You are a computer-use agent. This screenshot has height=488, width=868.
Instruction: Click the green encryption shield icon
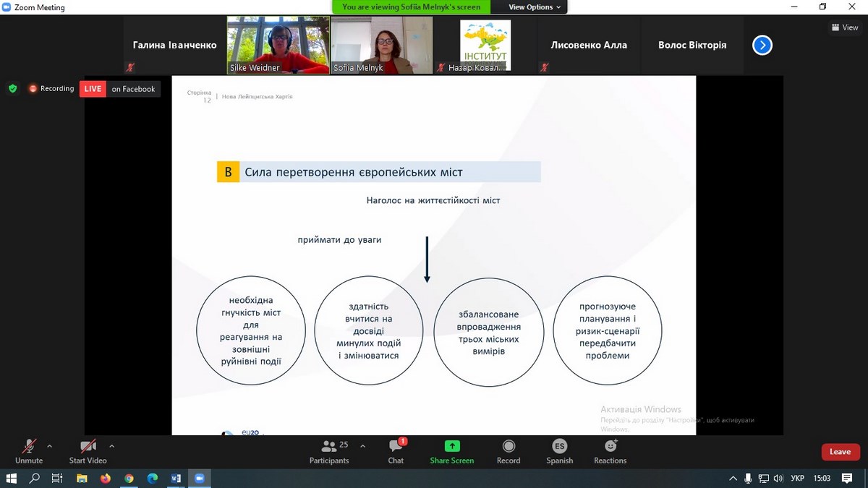(12, 88)
